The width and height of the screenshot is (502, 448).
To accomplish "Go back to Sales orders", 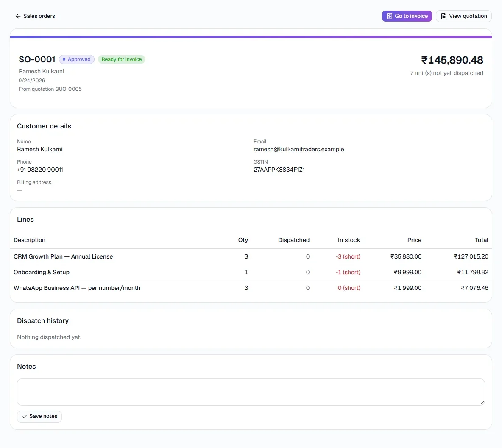I will click(35, 16).
